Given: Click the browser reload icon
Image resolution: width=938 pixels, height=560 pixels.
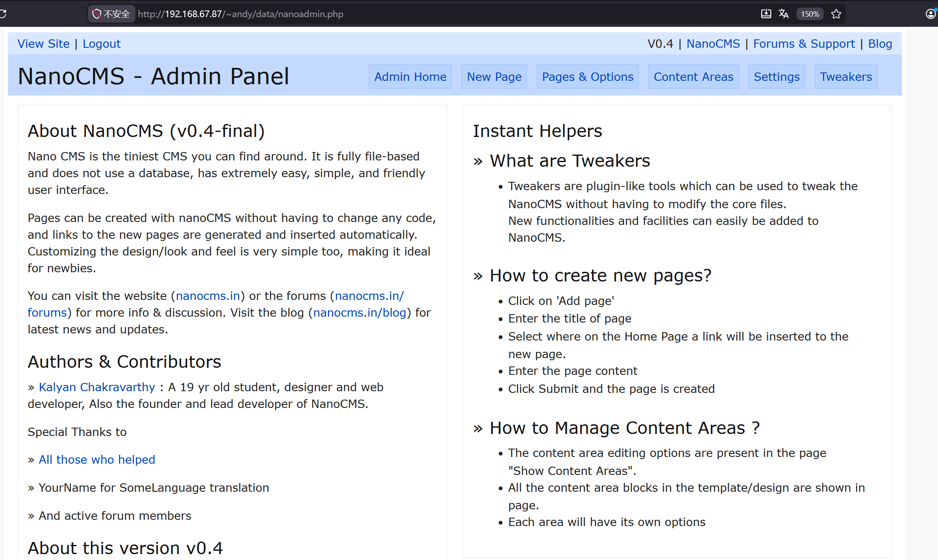Looking at the screenshot, I should point(3,14).
